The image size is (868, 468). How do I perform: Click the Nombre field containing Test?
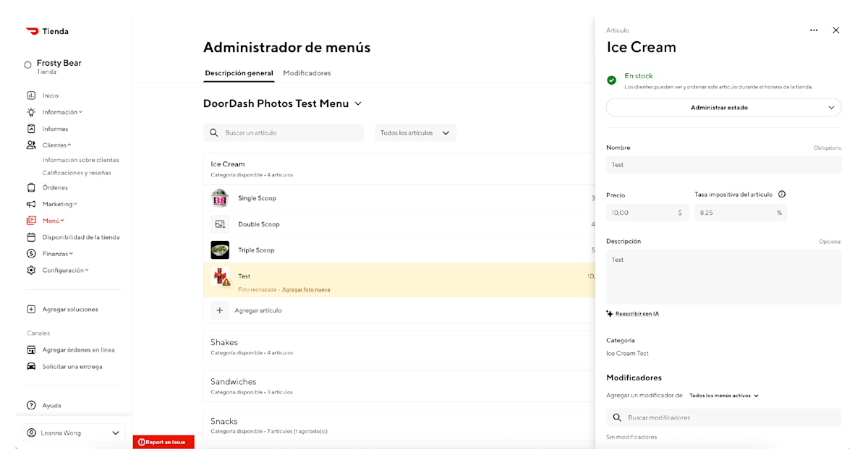point(724,165)
